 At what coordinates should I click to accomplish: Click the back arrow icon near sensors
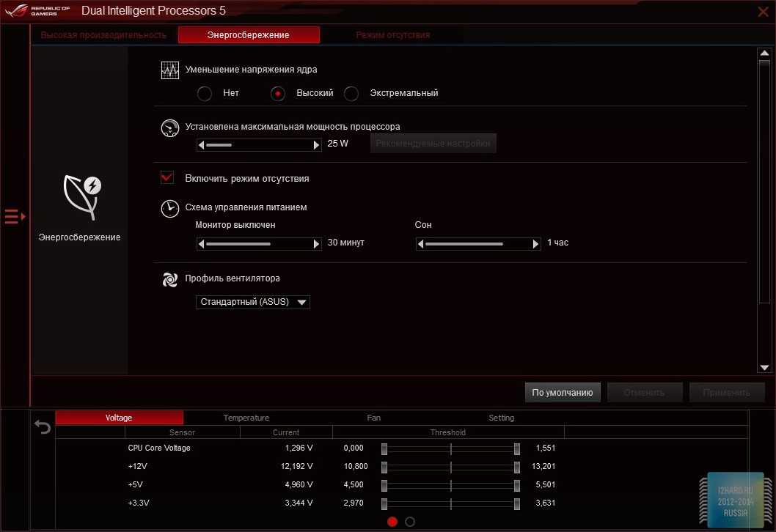point(43,427)
